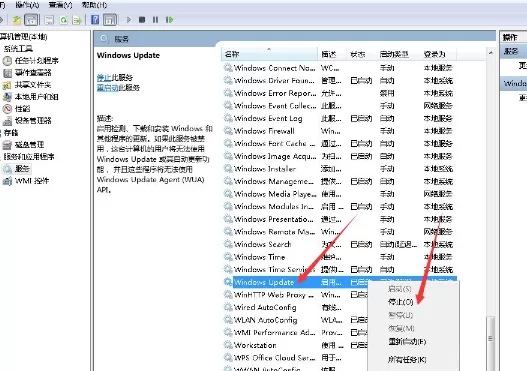Viewport: 527px width, 371px height.
Task: Click the Properties toolbar icon
Action: tap(49, 20)
